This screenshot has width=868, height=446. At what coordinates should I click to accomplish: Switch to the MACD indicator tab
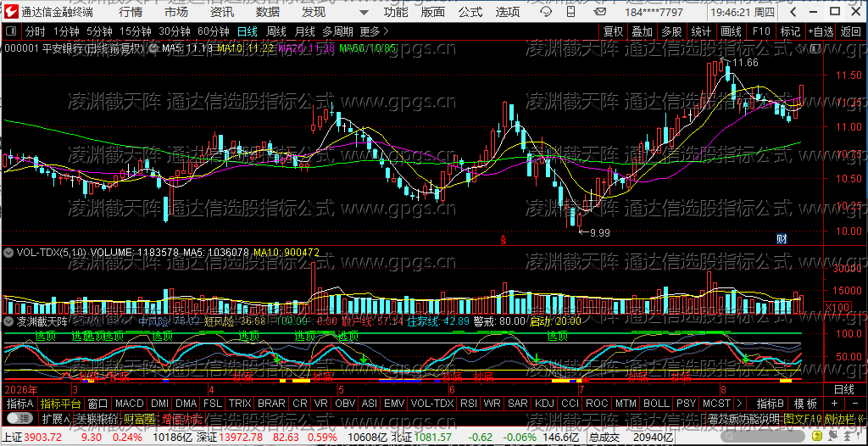point(129,404)
